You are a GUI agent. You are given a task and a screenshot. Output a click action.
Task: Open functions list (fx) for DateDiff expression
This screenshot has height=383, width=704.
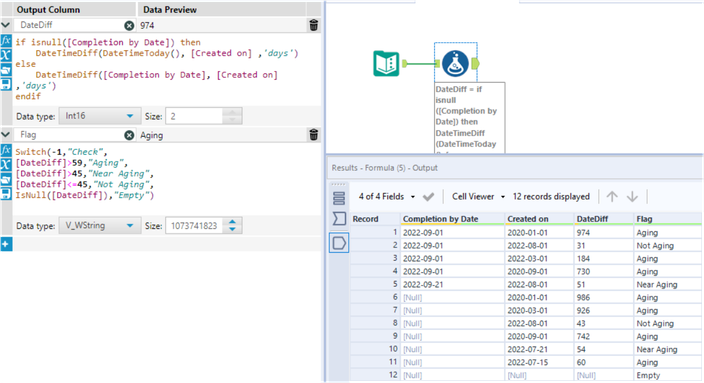(x=6, y=41)
